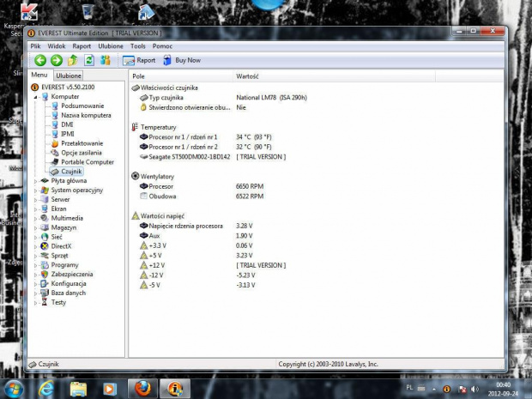Open the Pomoc menu
The width and height of the screenshot is (532, 399).
162,46
